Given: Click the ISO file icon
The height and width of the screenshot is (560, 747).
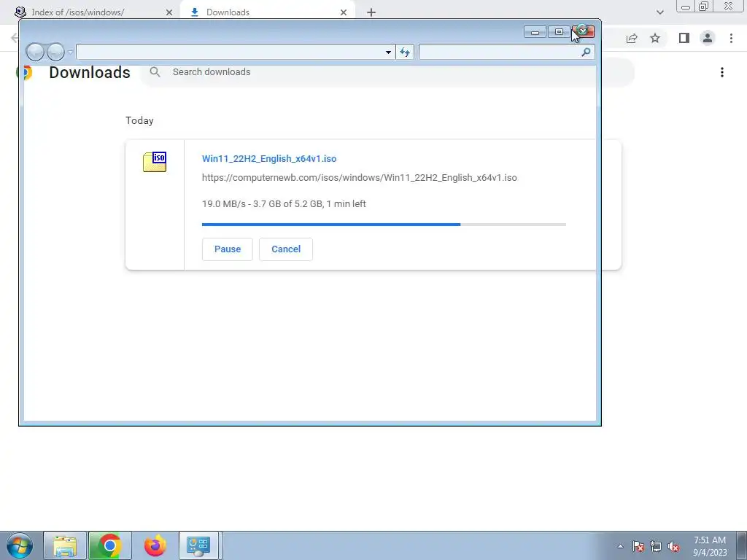Looking at the screenshot, I should [x=155, y=162].
